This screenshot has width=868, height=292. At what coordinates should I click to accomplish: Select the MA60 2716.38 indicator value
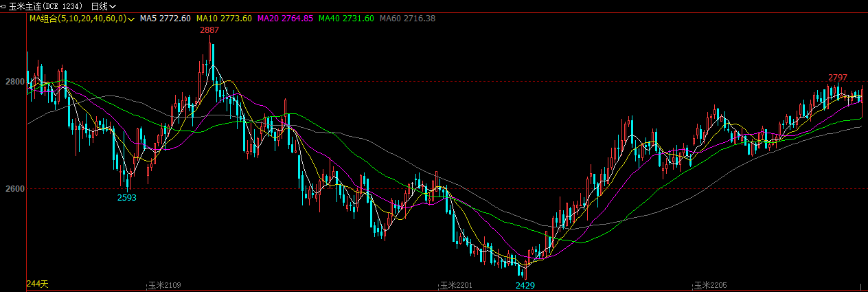coord(408,19)
